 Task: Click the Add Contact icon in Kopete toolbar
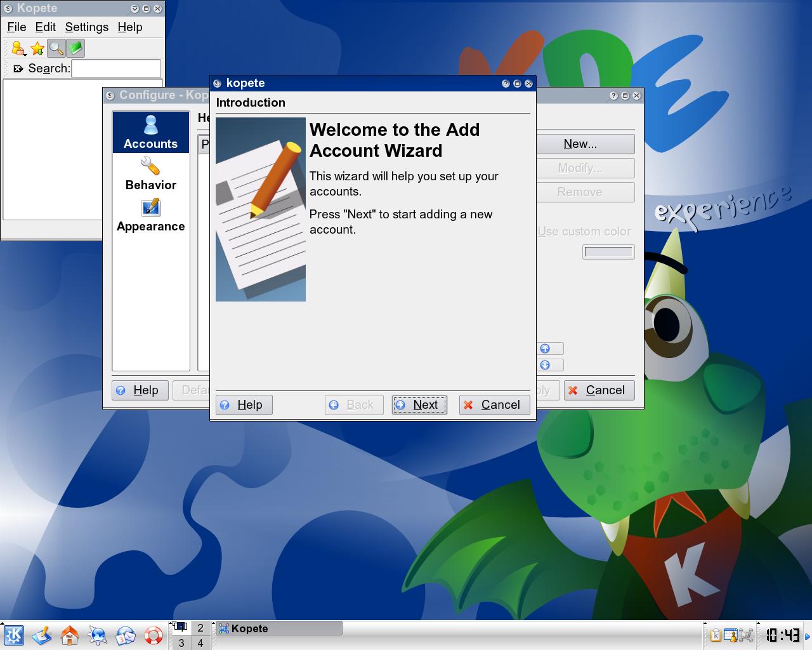(x=18, y=48)
